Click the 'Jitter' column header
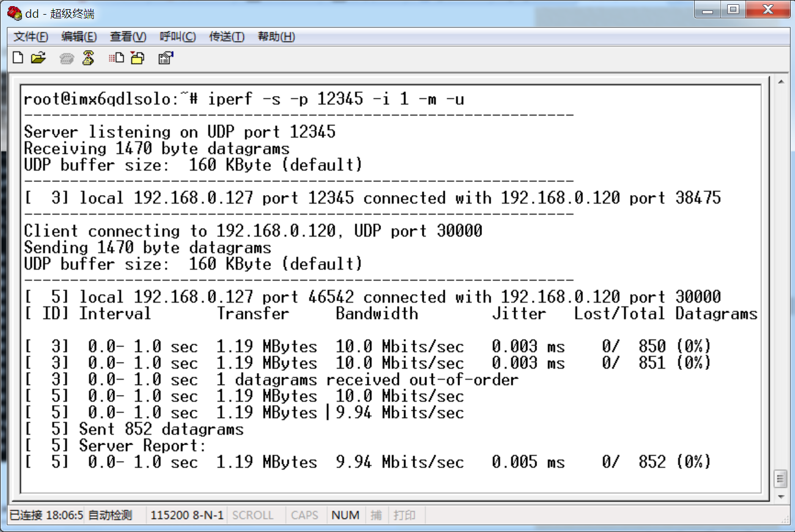 [519, 314]
